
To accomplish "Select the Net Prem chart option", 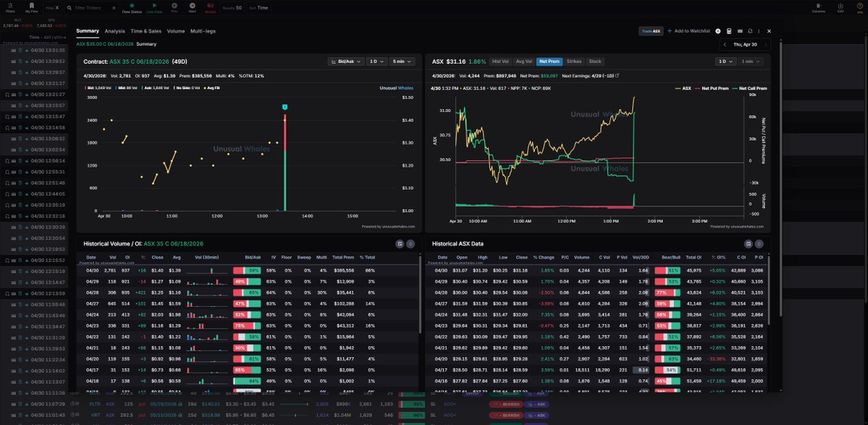I will (549, 62).
